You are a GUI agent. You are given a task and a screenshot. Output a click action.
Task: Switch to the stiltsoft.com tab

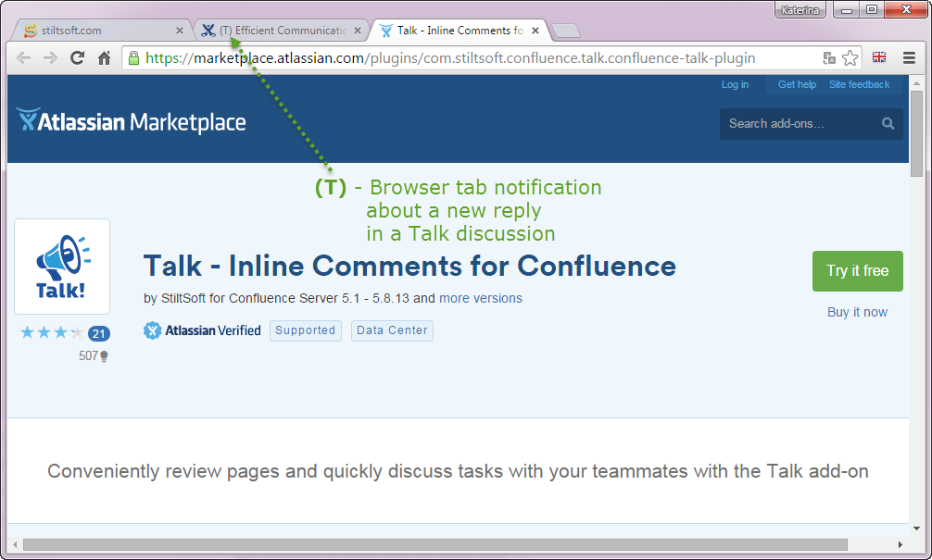tap(93, 31)
